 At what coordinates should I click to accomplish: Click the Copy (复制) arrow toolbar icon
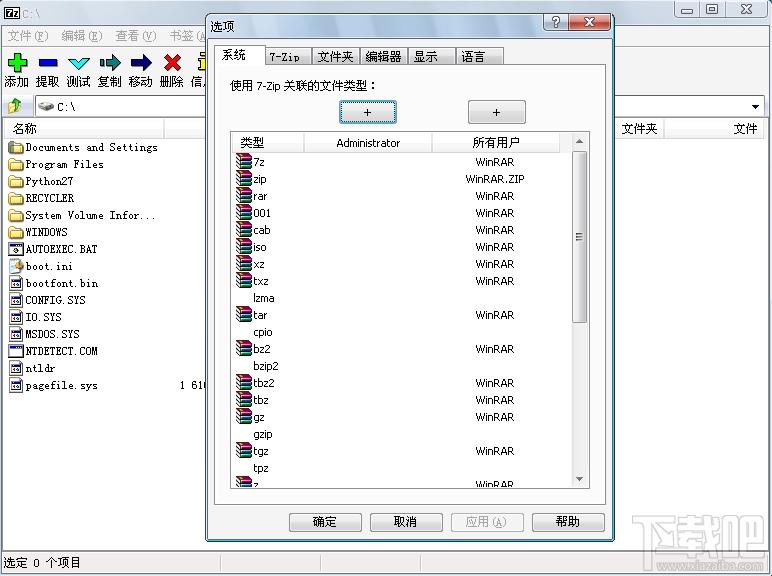(x=110, y=63)
